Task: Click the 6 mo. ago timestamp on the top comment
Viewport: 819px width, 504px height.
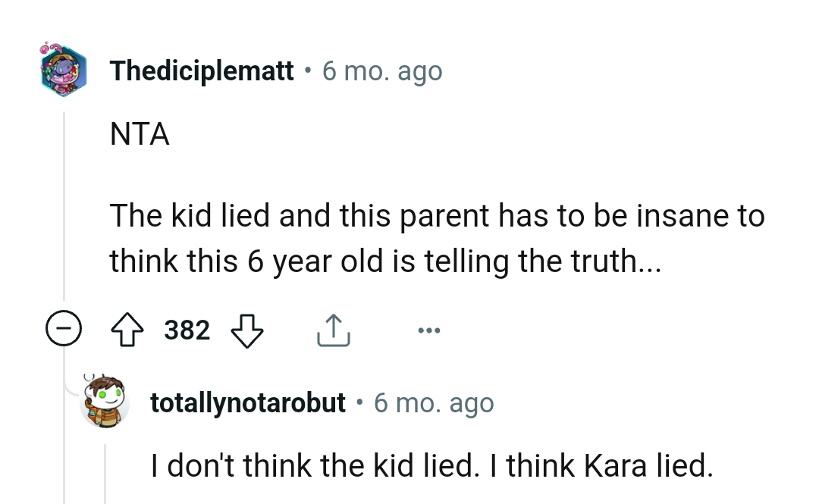Action: click(x=382, y=70)
